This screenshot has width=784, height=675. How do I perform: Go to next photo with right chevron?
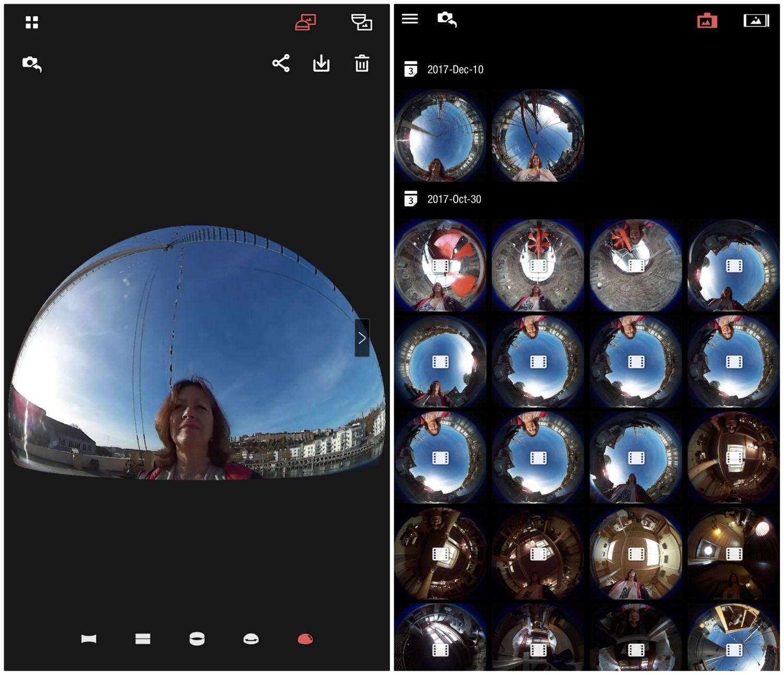(x=362, y=338)
